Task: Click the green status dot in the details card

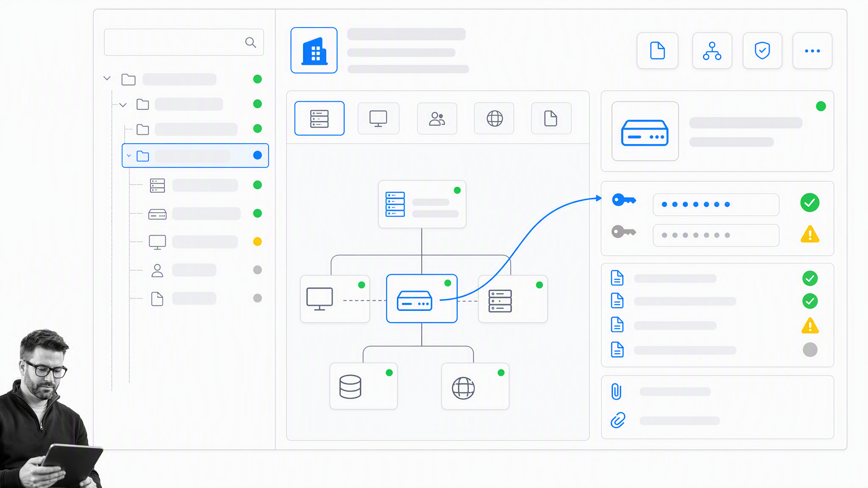Action: pyautogui.click(x=821, y=106)
